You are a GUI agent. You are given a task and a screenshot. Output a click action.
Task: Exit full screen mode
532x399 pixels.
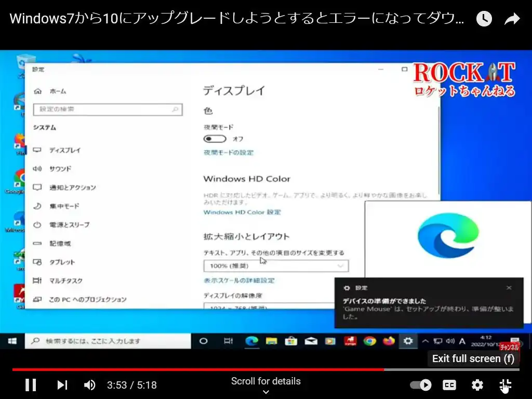click(x=505, y=385)
